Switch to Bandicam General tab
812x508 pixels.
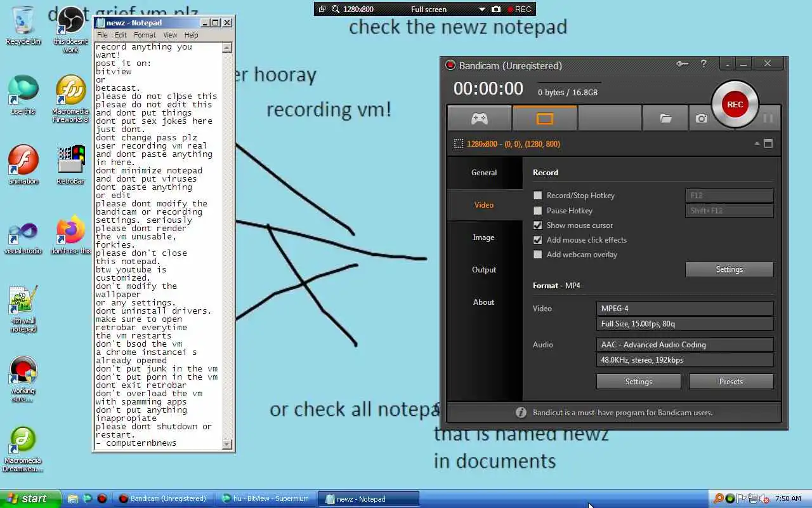click(484, 172)
